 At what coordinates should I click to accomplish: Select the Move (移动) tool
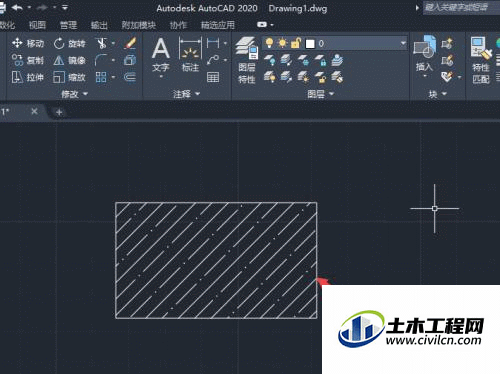coord(28,43)
